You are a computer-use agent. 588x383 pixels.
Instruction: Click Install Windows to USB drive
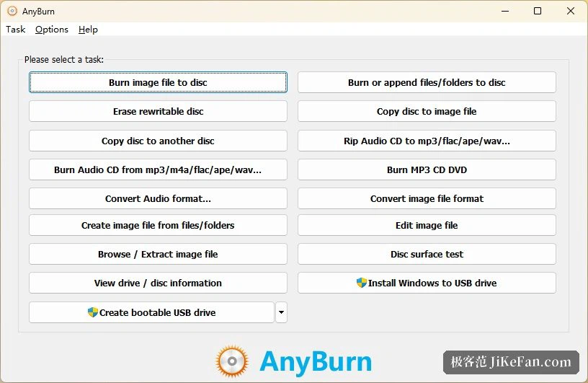(x=427, y=283)
